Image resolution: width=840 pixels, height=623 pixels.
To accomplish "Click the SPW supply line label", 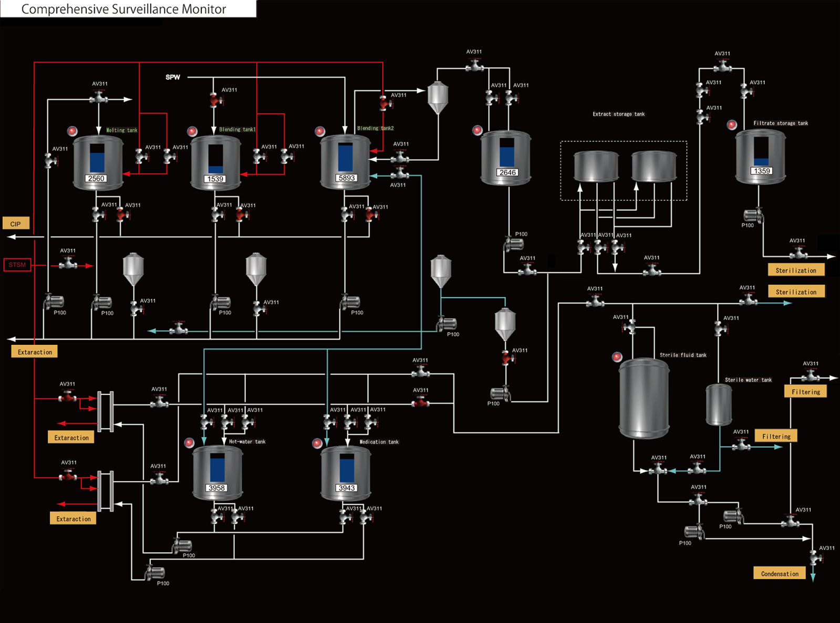I will tap(172, 77).
